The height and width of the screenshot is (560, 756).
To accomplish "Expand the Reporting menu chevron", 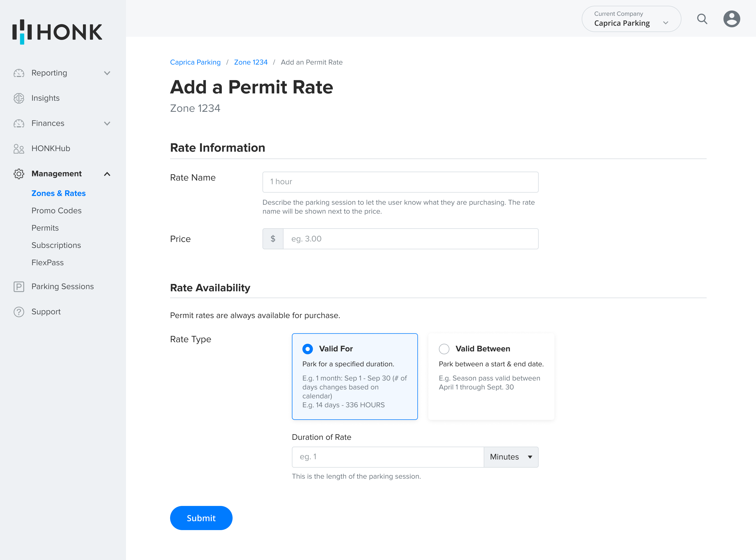I will pos(107,73).
